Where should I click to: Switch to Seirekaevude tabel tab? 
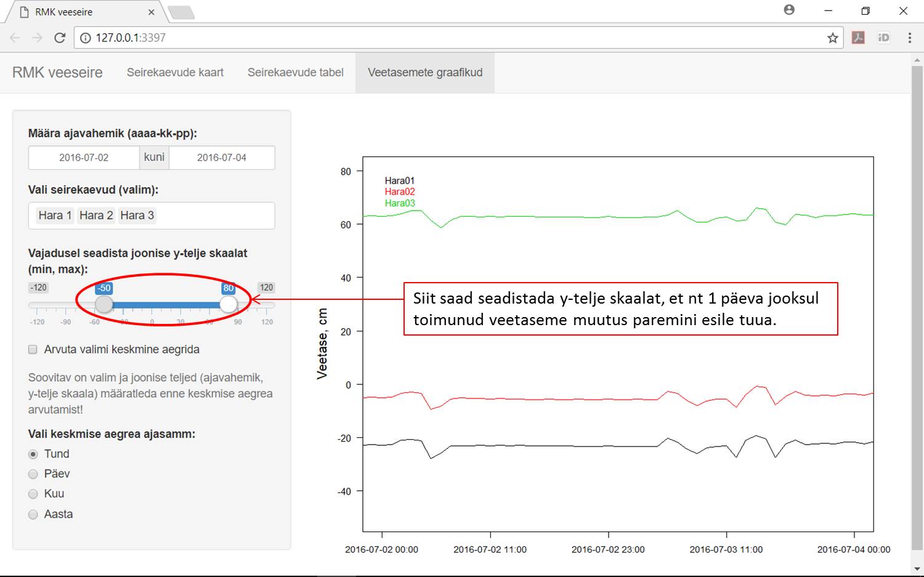click(x=295, y=73)
